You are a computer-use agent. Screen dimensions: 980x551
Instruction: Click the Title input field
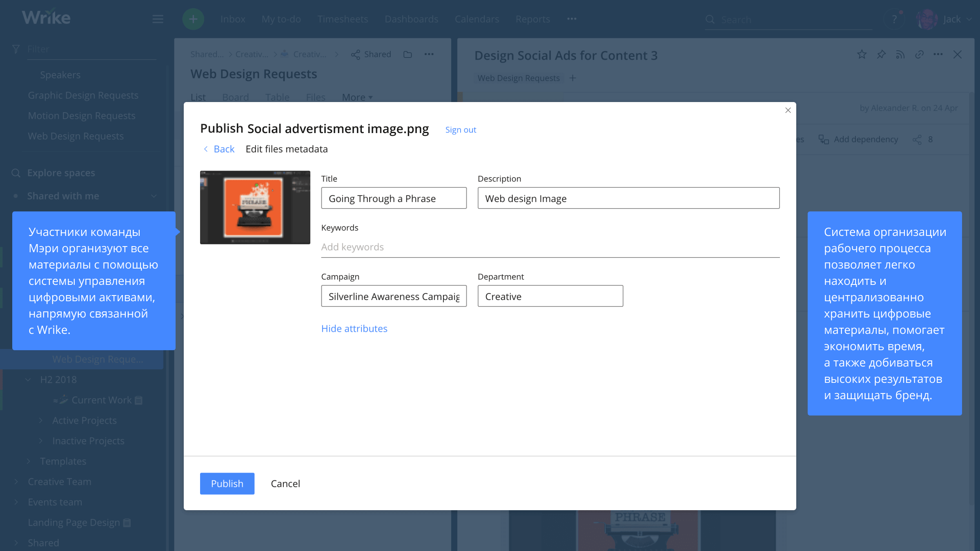coord(394,198)
